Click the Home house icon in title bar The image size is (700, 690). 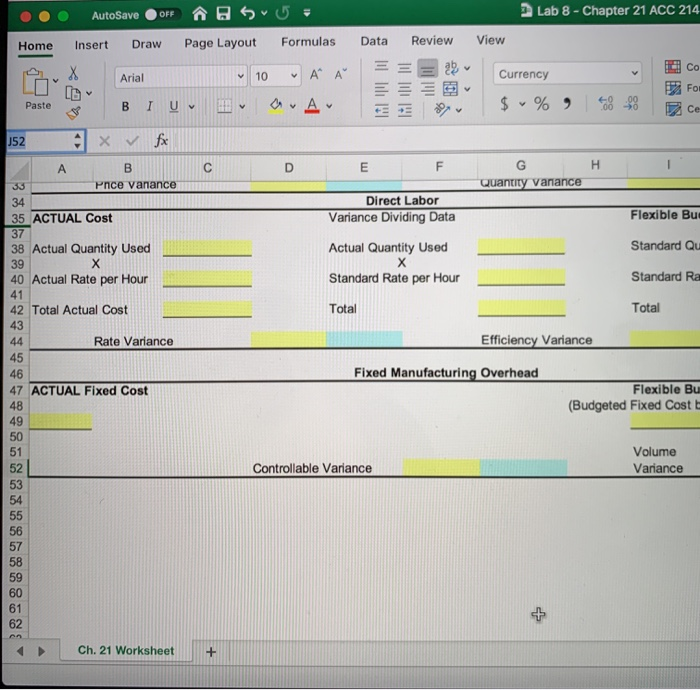pyautogui.click(x=200, y=14)
